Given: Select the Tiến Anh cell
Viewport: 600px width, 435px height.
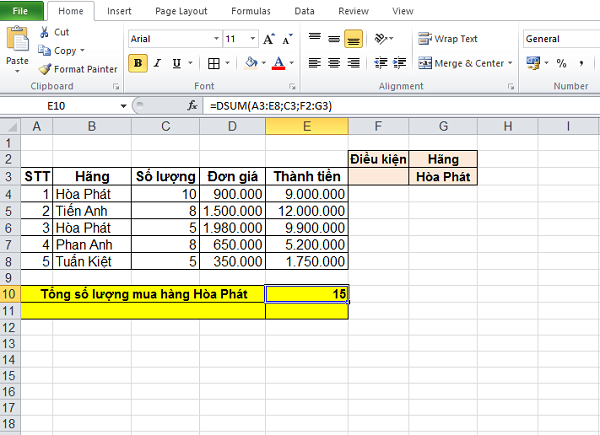Looking at the screenshot, I should pyautogui.click(x=92, y=211).
